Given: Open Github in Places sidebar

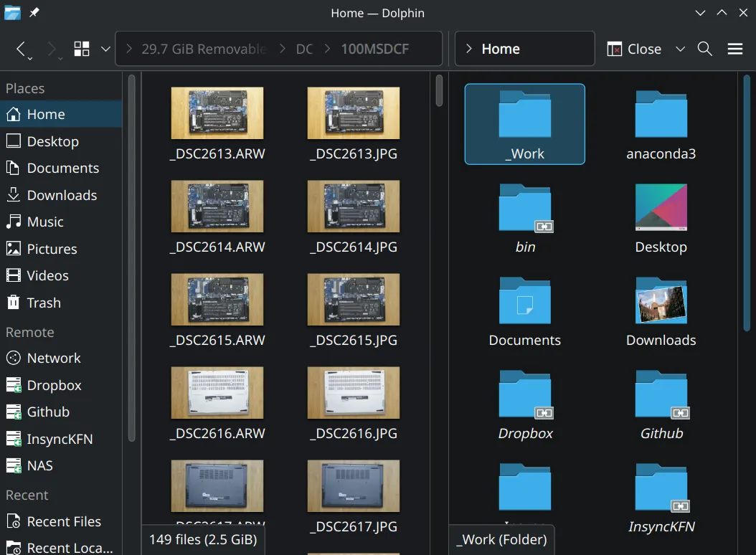Looking at the screenshot, I should (61, 412).
